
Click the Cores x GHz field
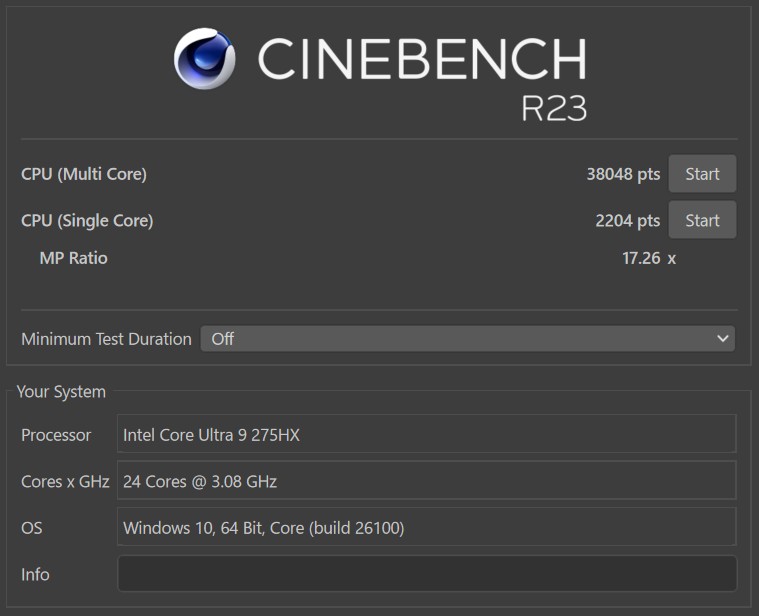(x=426, y=481)
